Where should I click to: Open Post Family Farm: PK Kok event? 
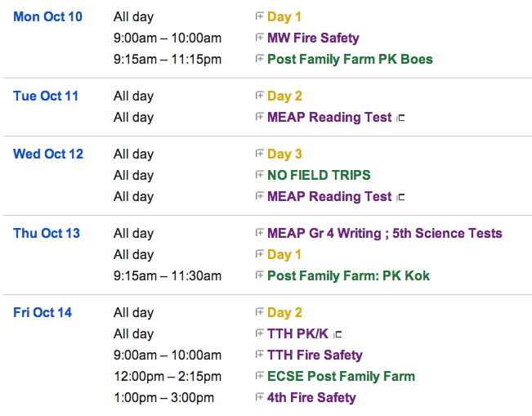click(348, 275)
